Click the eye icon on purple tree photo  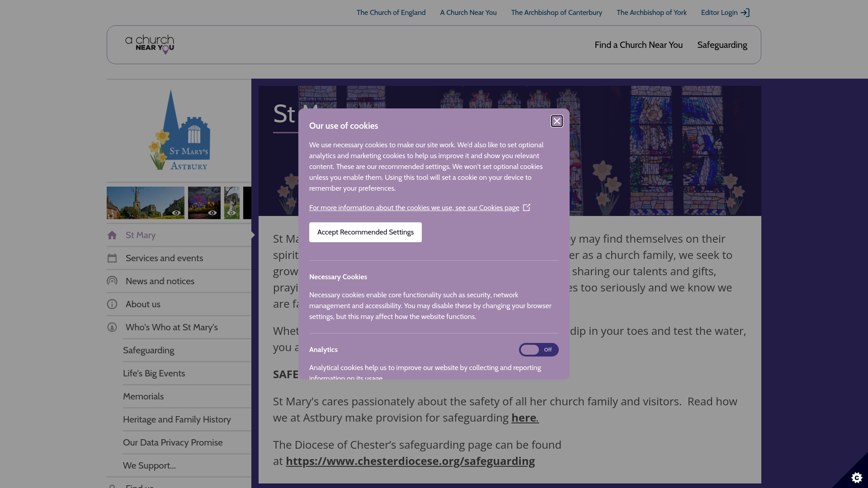[x=212, y=213]
